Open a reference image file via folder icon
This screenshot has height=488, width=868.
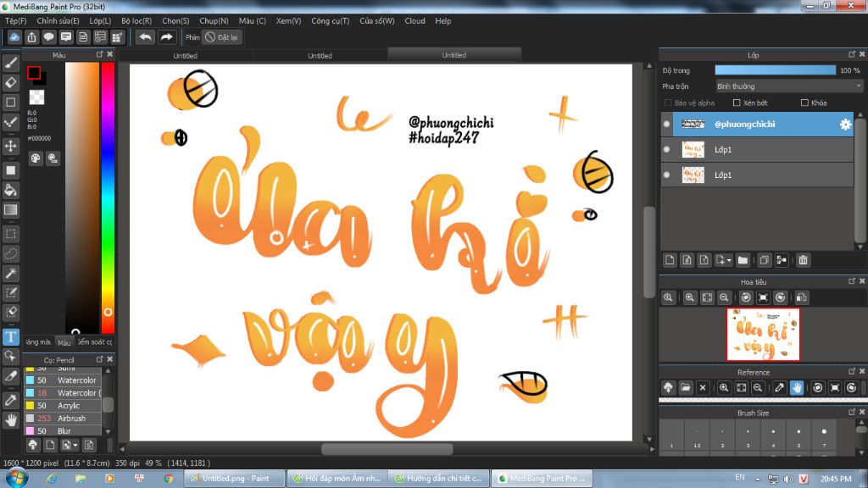tap(685, 388)
